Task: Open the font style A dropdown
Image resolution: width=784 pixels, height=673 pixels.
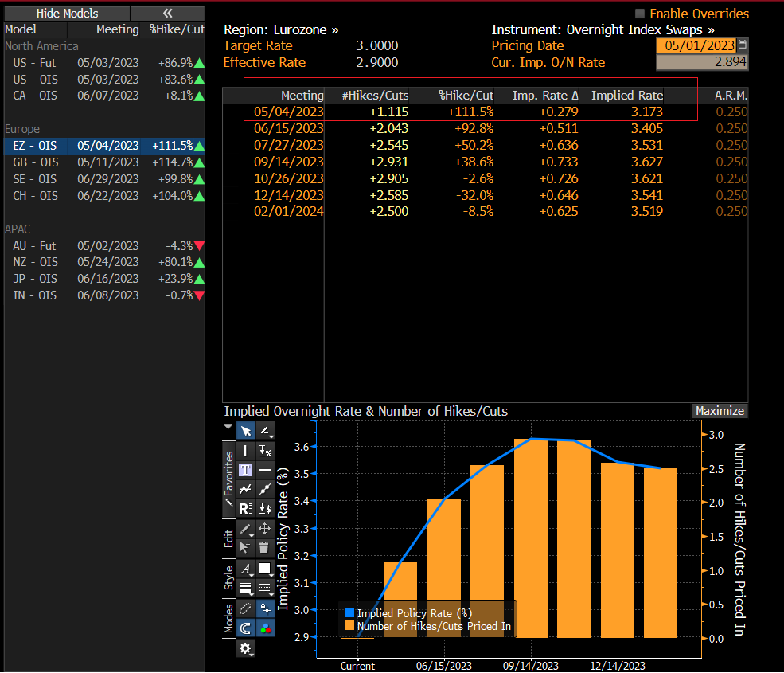Action: point(245,569)
